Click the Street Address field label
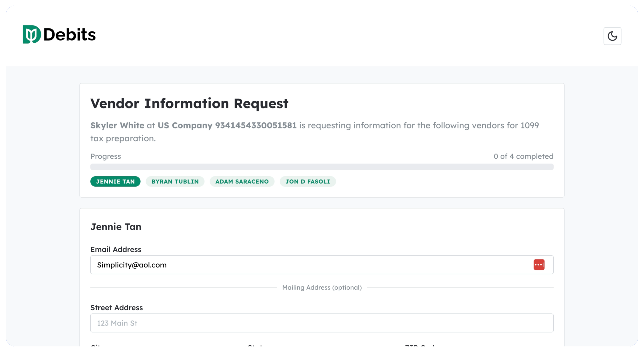 coord(116,308)
